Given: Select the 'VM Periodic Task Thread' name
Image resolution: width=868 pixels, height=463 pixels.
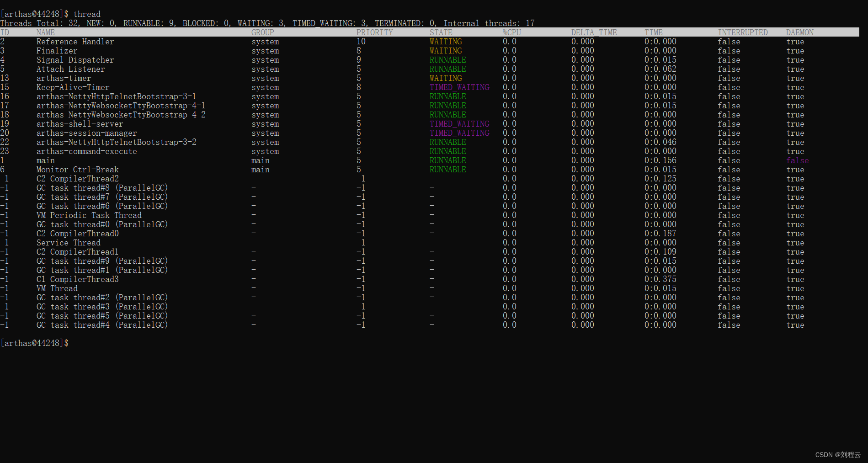Looking at the screenshot, I should tap(89, 215).
